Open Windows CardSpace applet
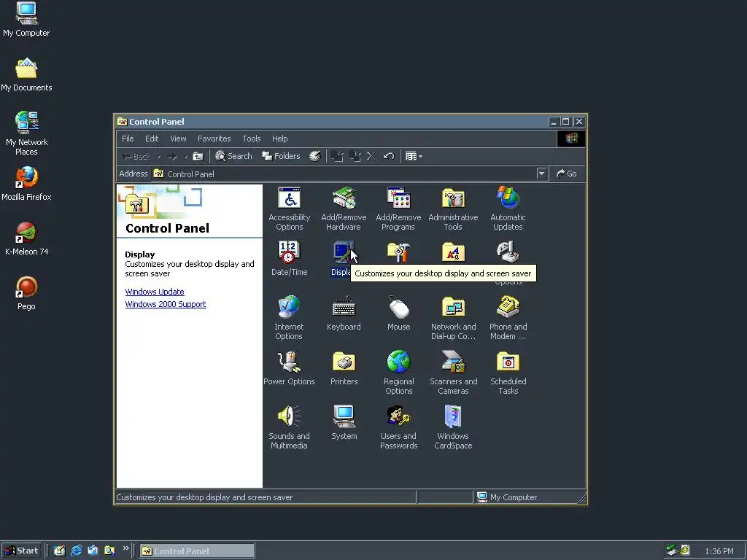This screenshot has height=560, width=747. tap(453, 427)
